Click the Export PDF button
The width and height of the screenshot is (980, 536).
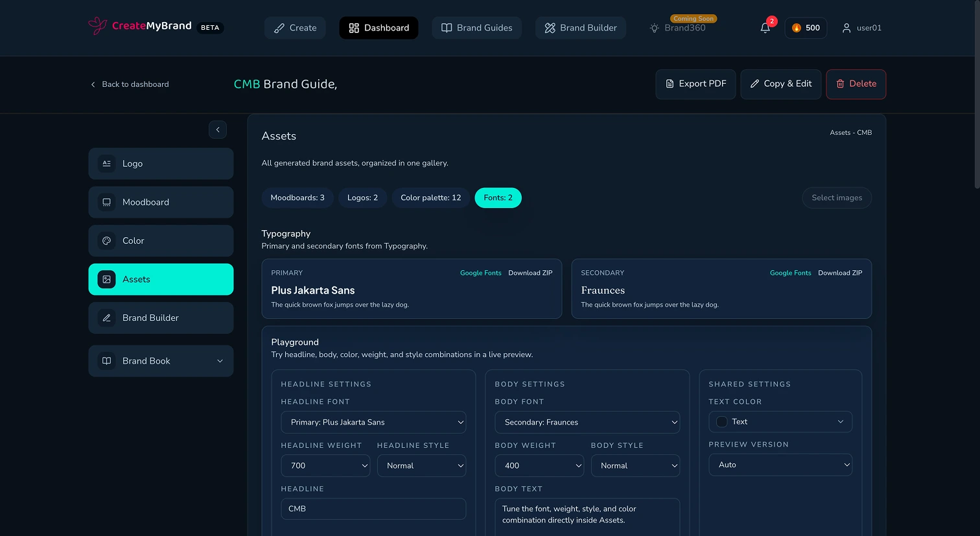(x=695, y=84)
